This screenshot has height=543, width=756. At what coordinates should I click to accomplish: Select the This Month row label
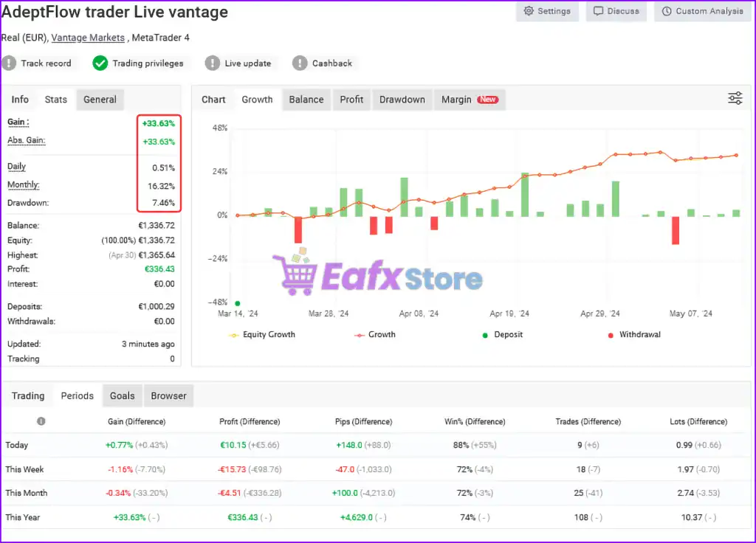(x=27, y=493)
